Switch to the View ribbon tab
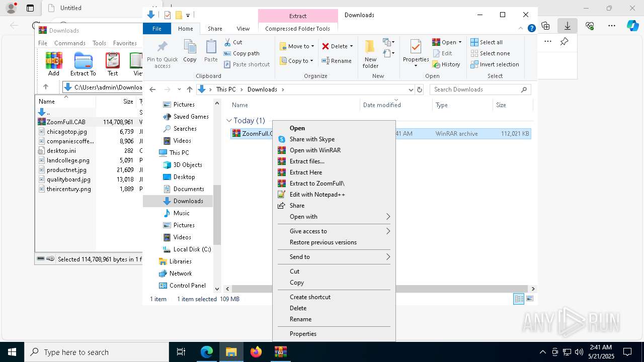The height and width of the screenshot is (362, 644). tap(243, 29)
